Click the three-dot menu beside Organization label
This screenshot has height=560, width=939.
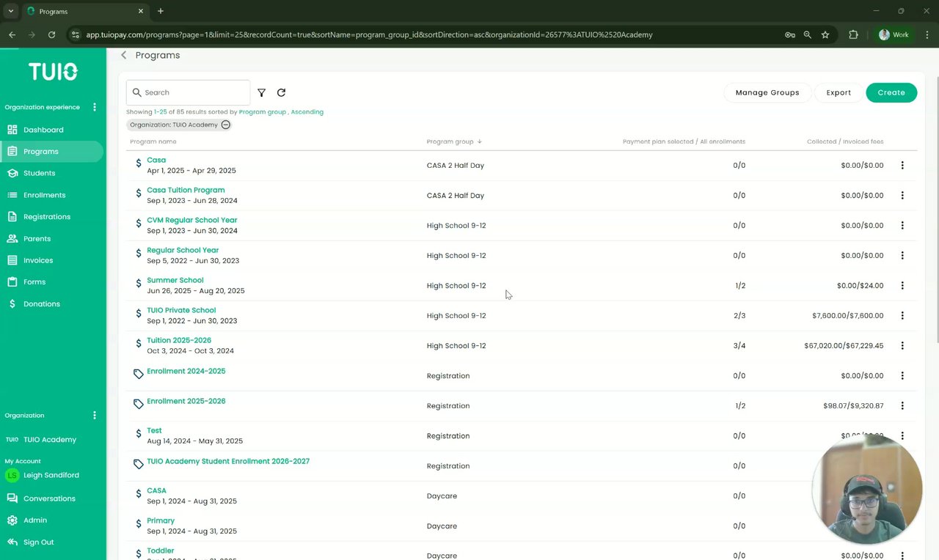95,416
